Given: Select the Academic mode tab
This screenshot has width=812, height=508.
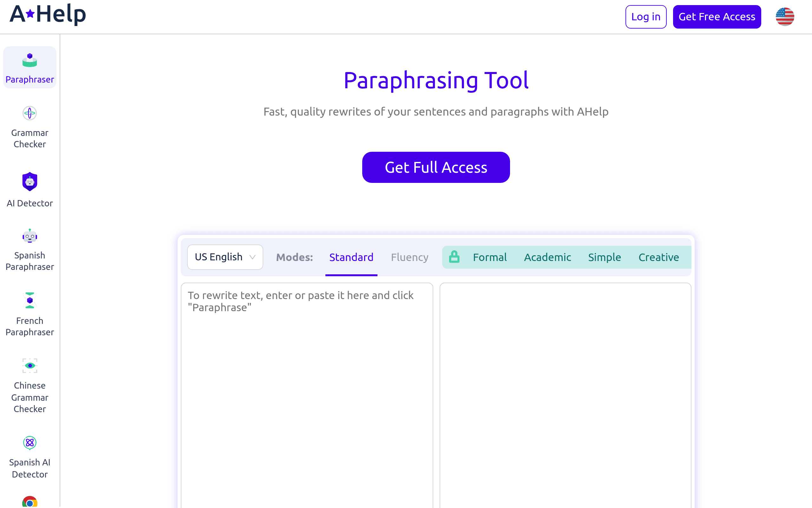Looking at the screenshot, I should point(547,257).
